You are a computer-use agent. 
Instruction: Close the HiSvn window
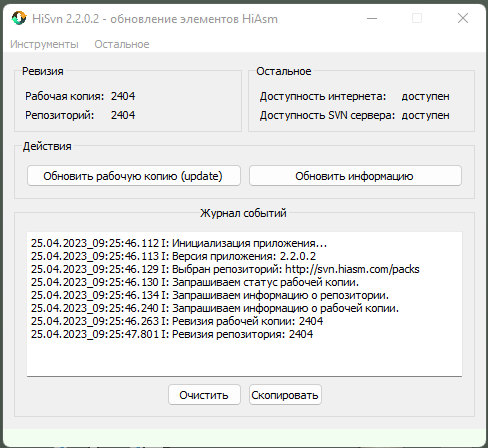click(463, 18)
